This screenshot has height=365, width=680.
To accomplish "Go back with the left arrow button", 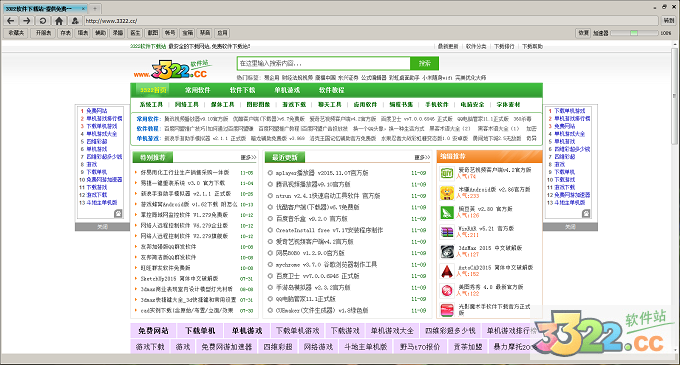I will (x=11, y=20).
